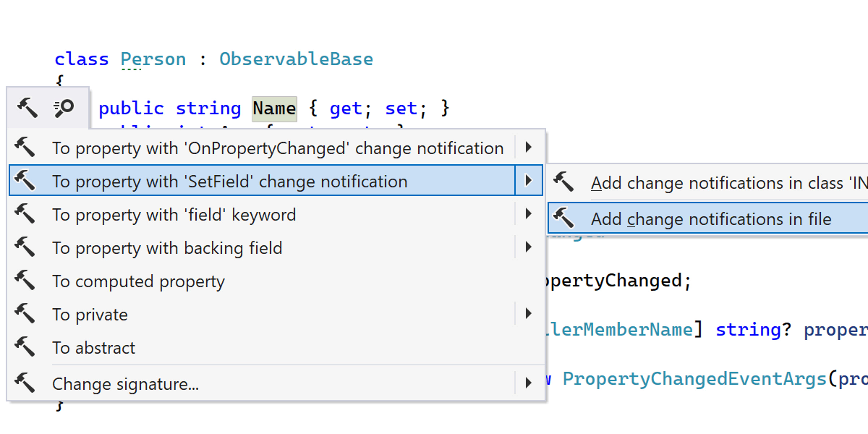Expand submenu arrow for 'OnPropertyChanged' change notification
This screenshot has width=868, height=434.
tap(529, 148)
